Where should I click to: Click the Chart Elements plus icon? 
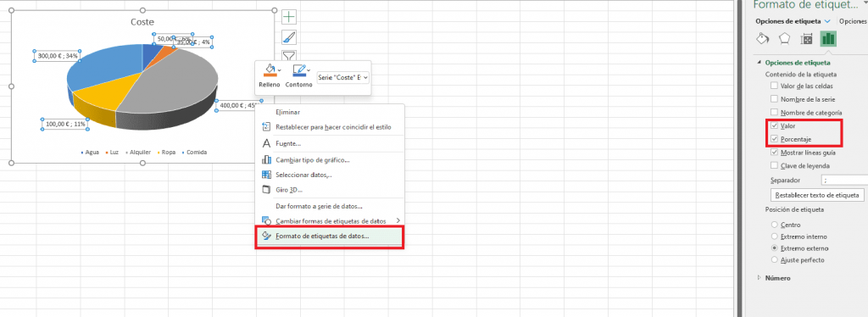pos(289,17)
